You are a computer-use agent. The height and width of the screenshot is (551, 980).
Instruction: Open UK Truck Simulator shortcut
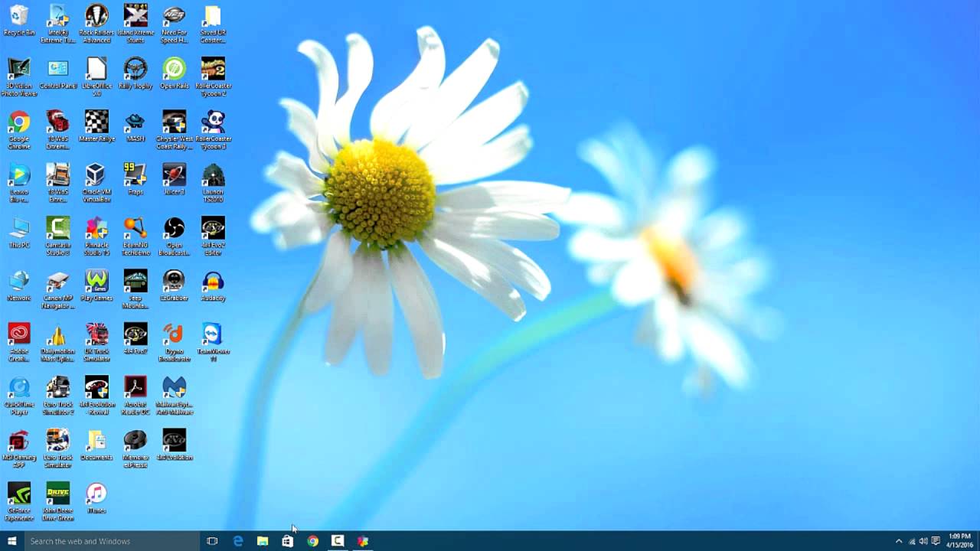96,342
